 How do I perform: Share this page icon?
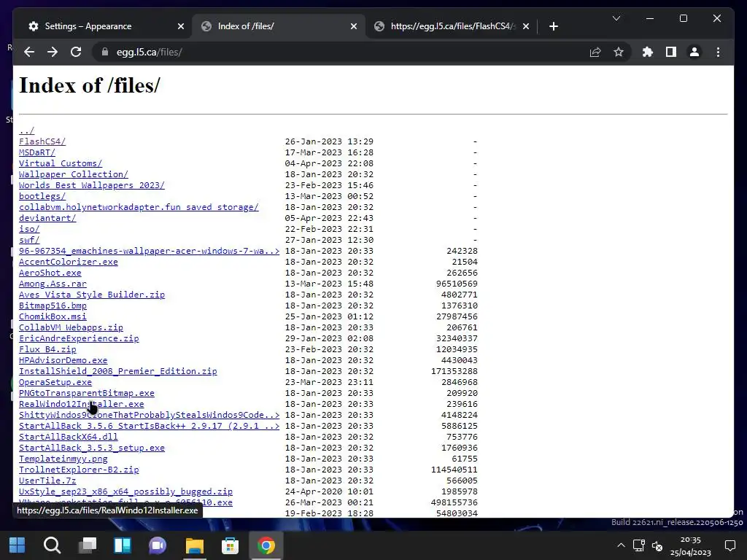coord(595,52)
